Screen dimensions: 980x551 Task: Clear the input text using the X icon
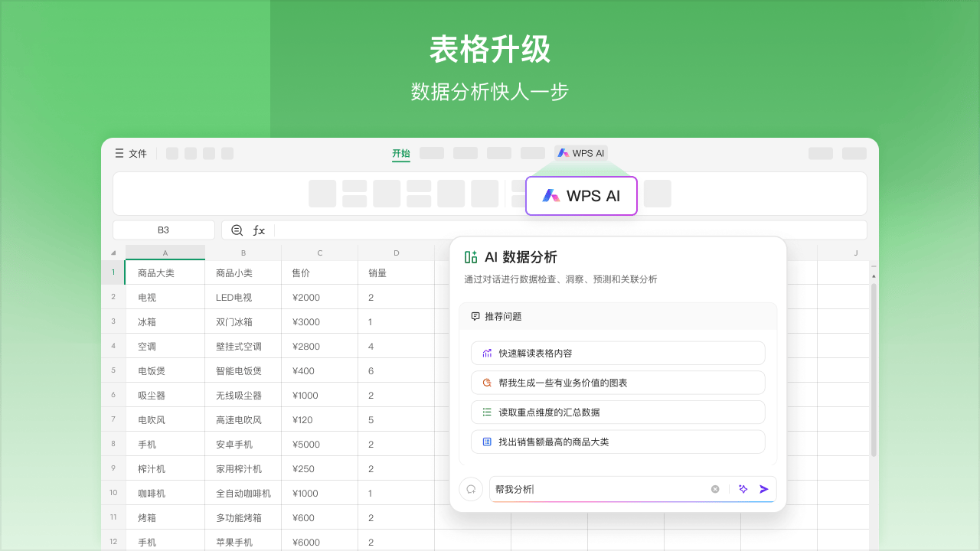pyautogui.click(x=714, y=489)
